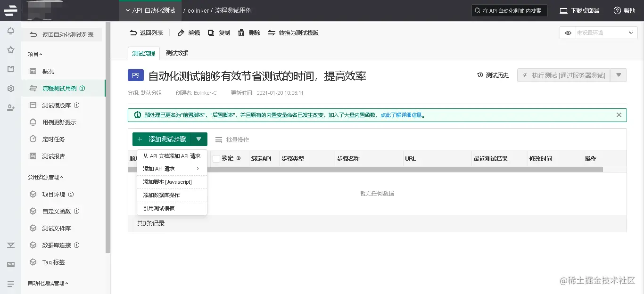Viewport: 644px width, 294px height.
Task: Click the 最近测试结果 column header
Action: point(491,159)
